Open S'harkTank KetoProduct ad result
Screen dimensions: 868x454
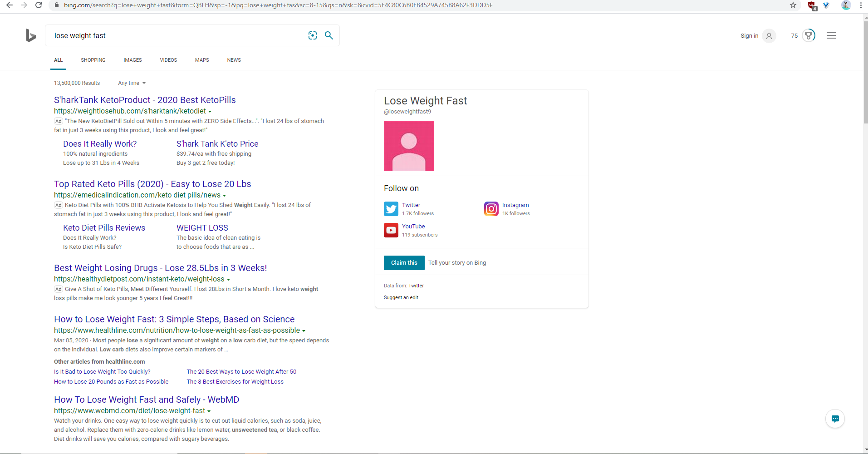145,100
